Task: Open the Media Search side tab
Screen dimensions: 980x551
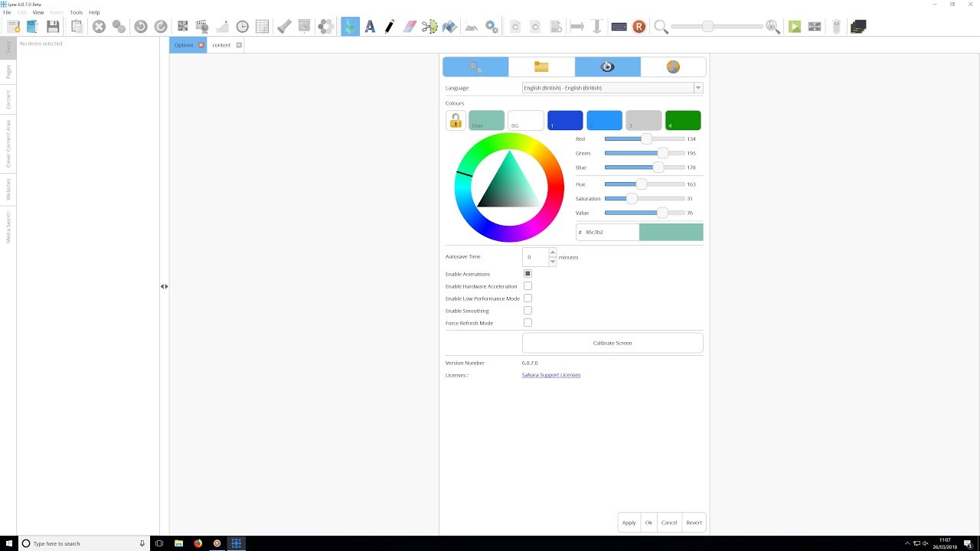Action: 8,227
